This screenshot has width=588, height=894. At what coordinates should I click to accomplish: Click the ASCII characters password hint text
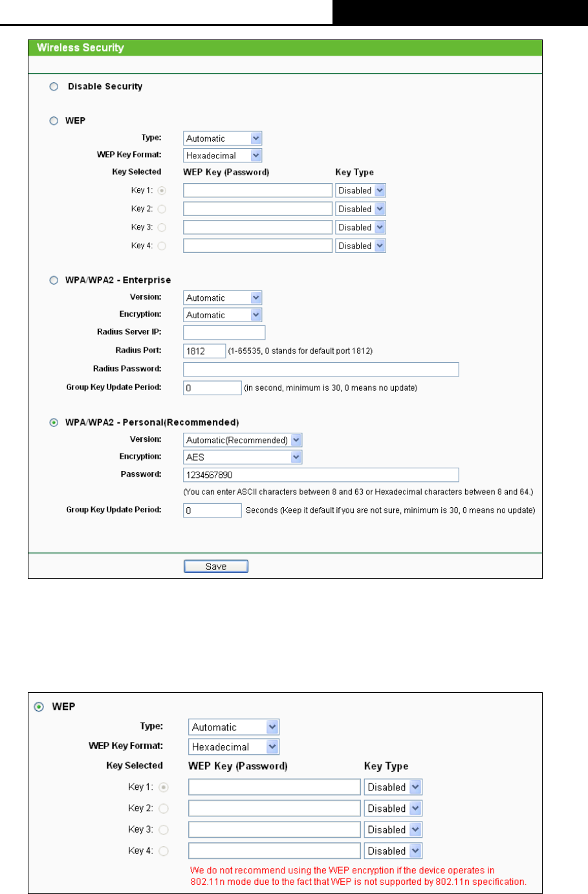click(x=358, y=492)
